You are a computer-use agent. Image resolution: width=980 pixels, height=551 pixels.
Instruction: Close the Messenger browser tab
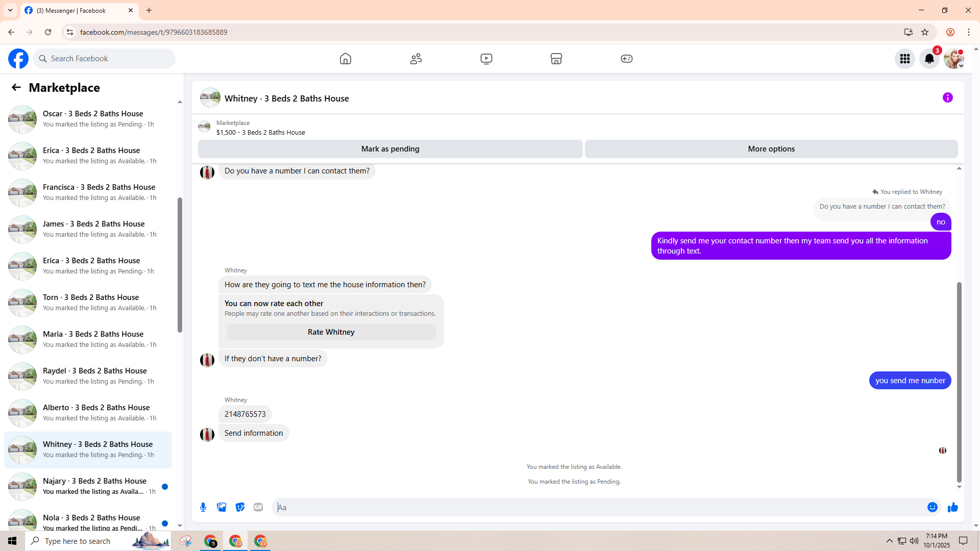pos(131,10)
